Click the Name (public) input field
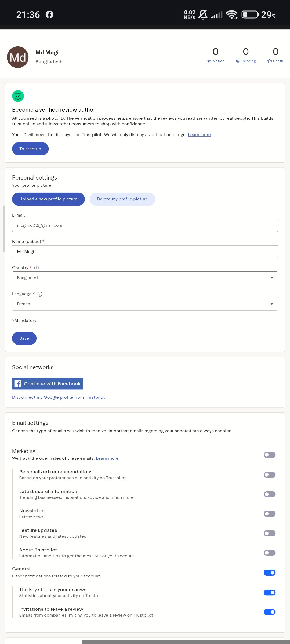 145,252
